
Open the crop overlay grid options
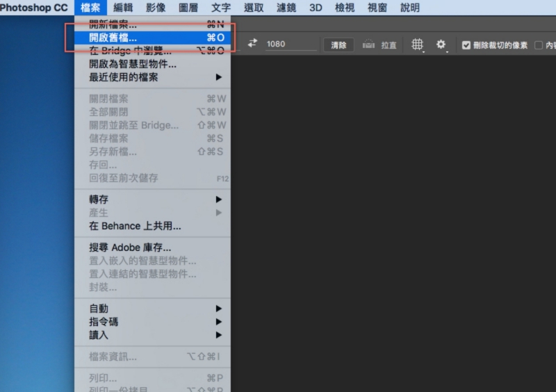(x=417, y=44)
